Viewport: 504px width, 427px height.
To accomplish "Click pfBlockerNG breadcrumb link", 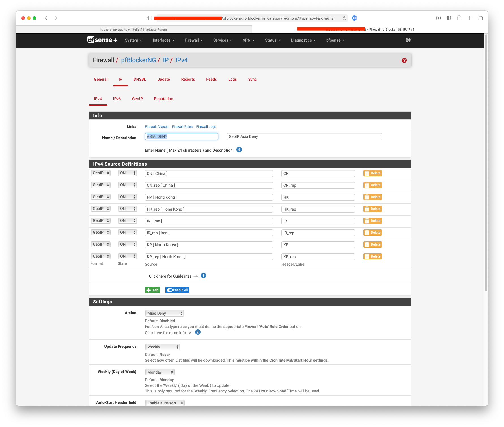I will point(139,60).
